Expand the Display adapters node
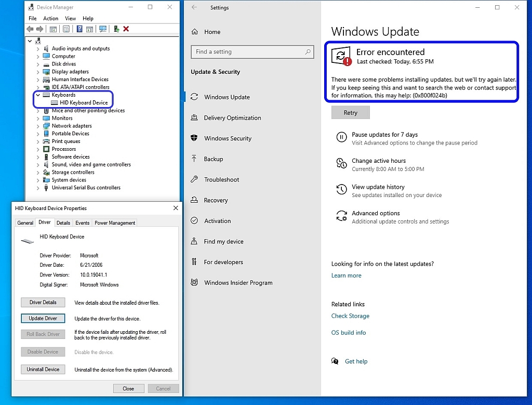The height and width of the screenshot is (405, 532). pos(38,72)
